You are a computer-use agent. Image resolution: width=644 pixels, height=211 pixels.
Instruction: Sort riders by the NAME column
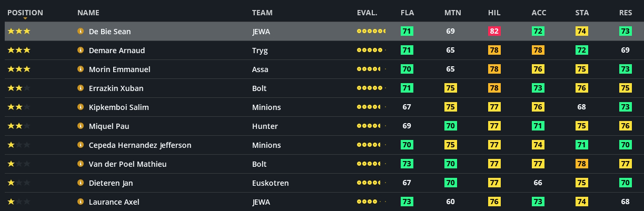pos(88,13)
